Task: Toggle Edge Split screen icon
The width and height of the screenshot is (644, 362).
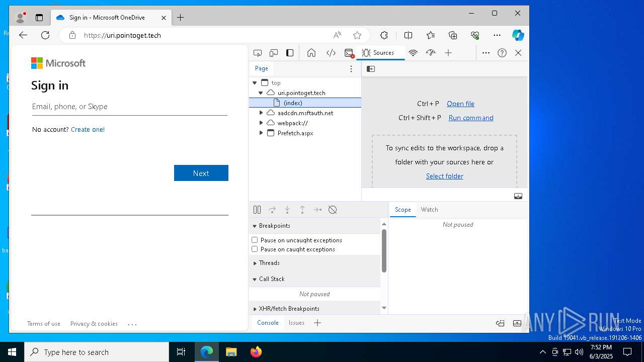Action: [x=408, y=35]
